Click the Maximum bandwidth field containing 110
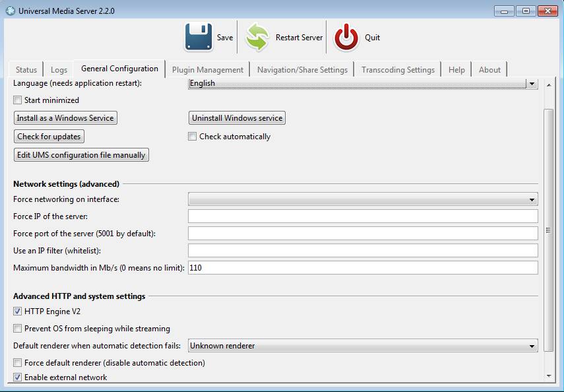This screenshot has height=392, width=564. click(363, 268)
